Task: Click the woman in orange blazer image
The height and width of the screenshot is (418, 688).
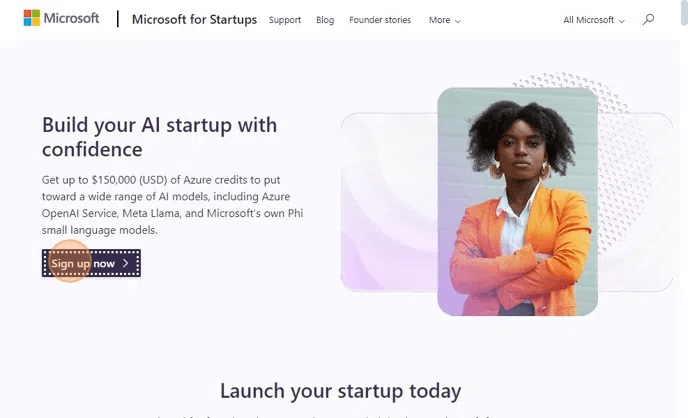Action: click(x=518, y=202)
